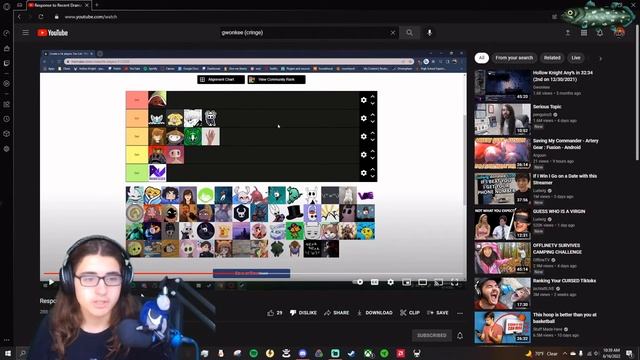This screenshot has height=360, width=640.
Task: Open the YouTube apps grid
Action: (584, 33)
